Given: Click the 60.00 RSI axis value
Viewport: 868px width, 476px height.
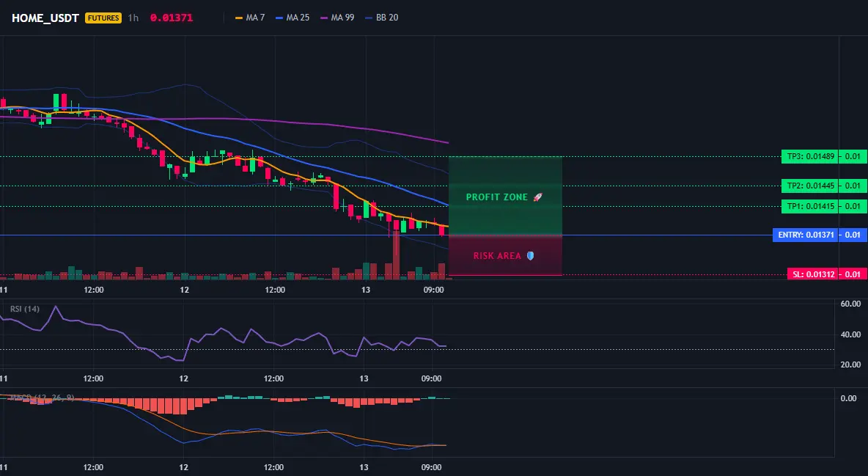Looking at the screenshot, I should pos(850,304).
